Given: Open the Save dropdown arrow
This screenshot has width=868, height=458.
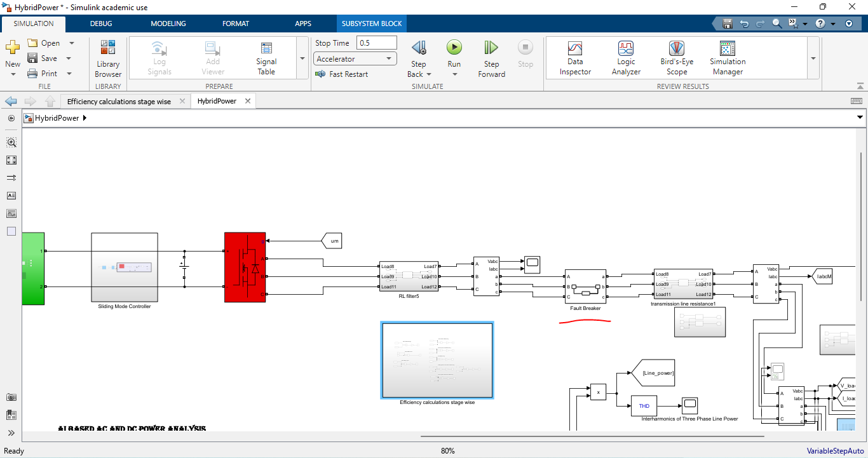Looking at the screenshot, I should (71, 58).
